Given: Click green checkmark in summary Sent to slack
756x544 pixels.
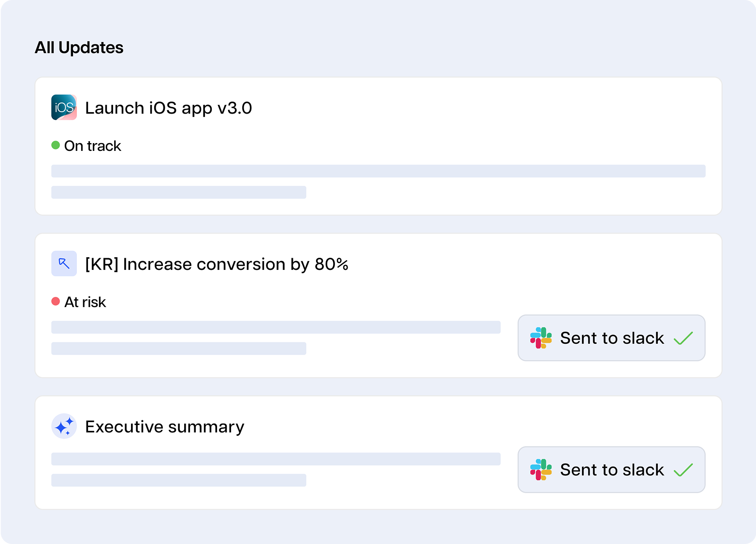Looking at the screenshot, I should point(683,470).
